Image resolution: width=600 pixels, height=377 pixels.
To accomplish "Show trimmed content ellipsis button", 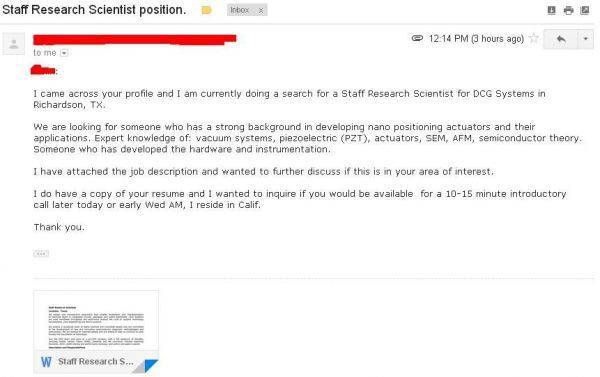I will pos(41,253).
